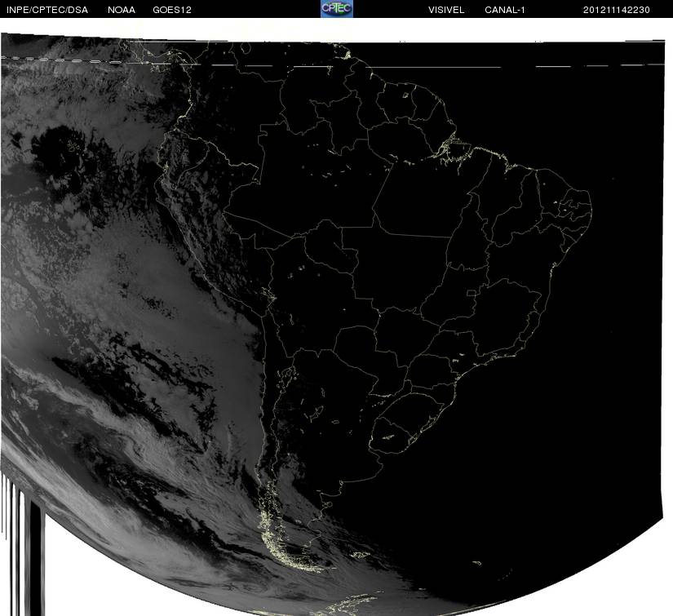Viewport: 673px width, 616px height.
Task: Click the NOAA label in the header
Action: coord(122,10)
